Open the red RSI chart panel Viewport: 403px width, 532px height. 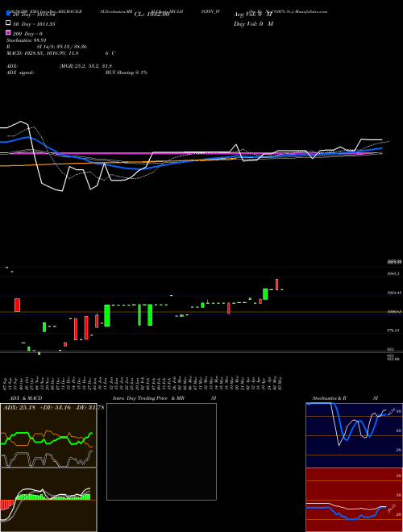pyautogui.click(x=354, y=500)
